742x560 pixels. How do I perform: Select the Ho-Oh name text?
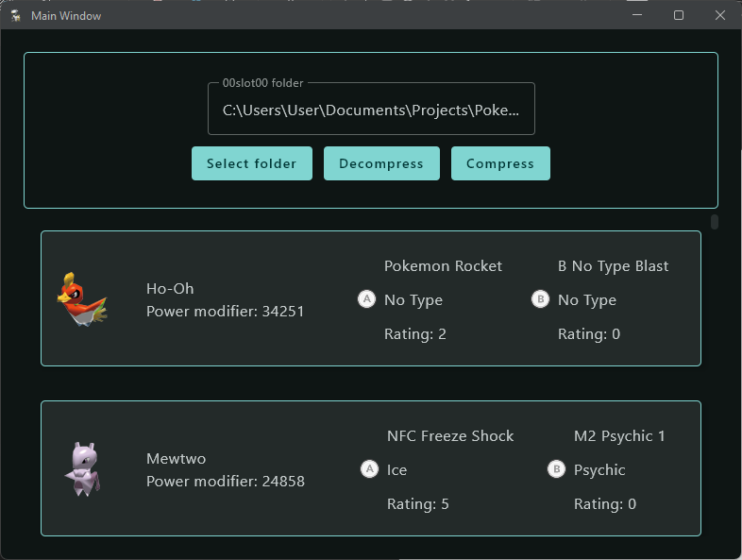coord(170,289)
